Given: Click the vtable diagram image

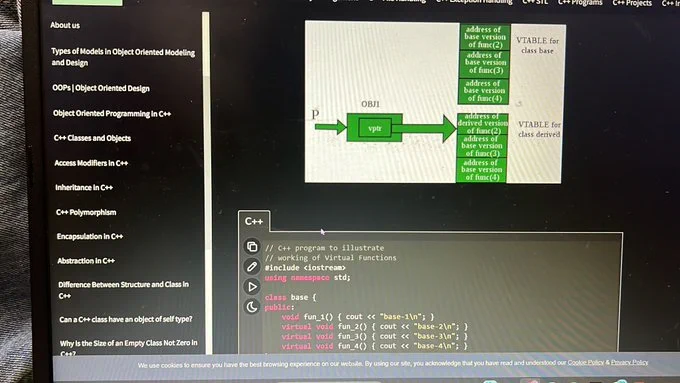Looking at the screenshot, I should point(435,102).
